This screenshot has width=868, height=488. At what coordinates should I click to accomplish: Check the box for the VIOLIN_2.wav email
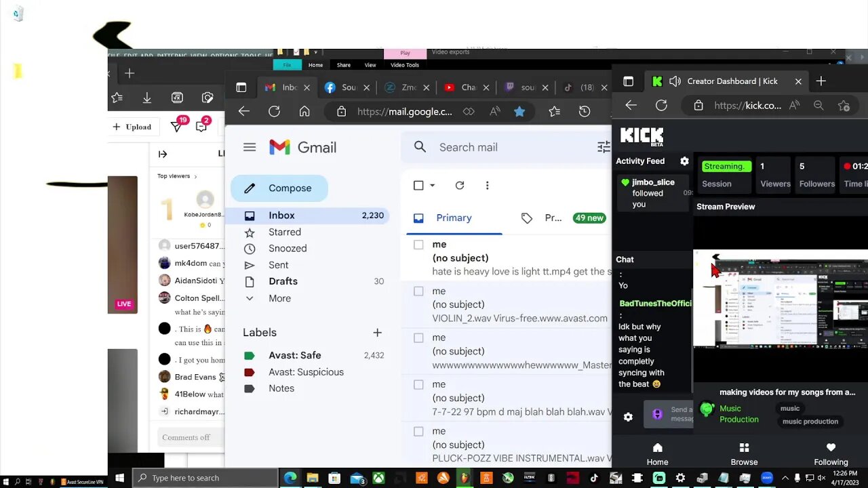point(418,291)
